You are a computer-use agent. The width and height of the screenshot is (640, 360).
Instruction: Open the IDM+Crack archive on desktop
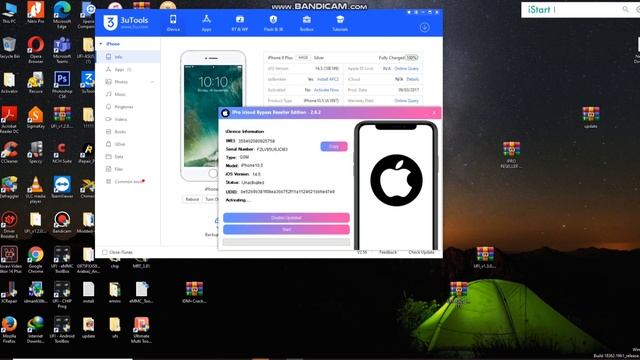tap(194, 292)
